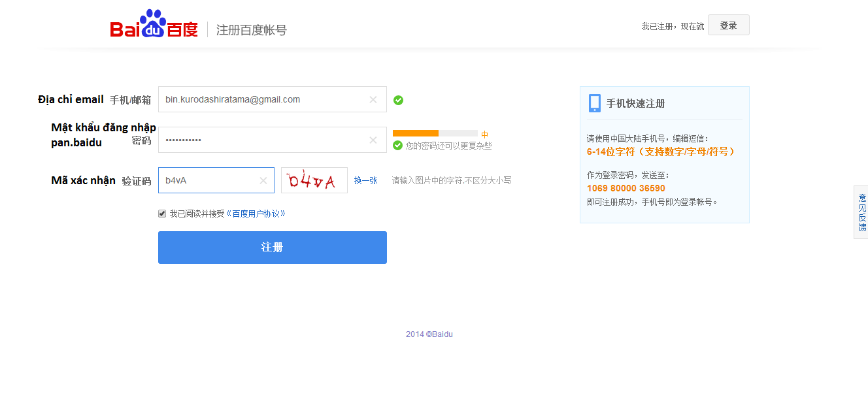Click the 我已注册，现在就 text
This screenshot has width=868, height=416.
click(673, 26)
